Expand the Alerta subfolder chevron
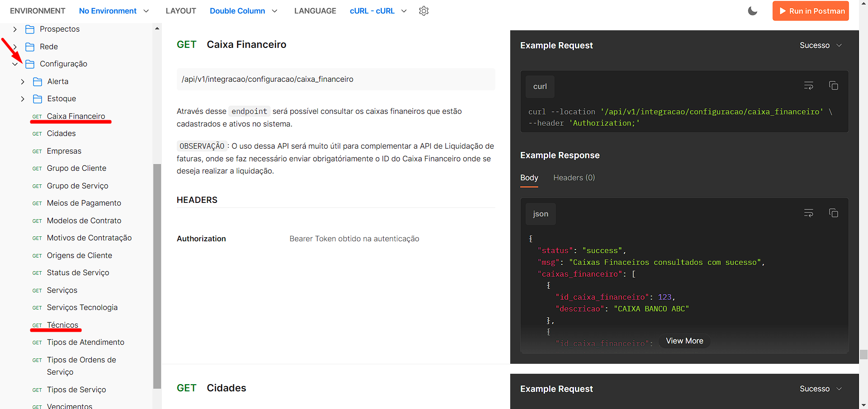 23,82
